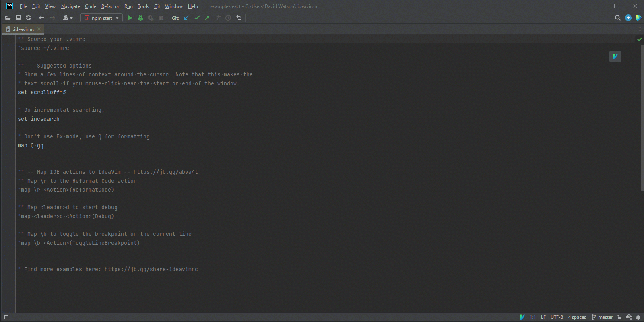Click the Git Push green arrow

207,18
